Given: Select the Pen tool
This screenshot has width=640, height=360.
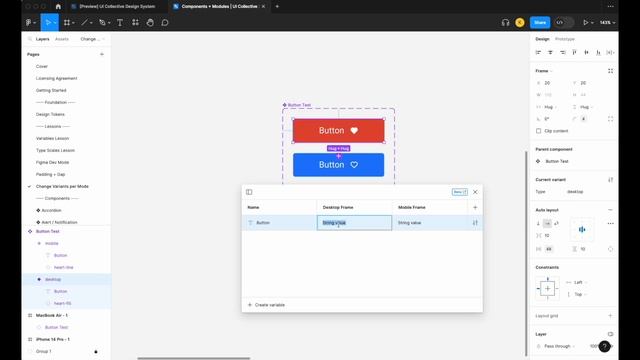Looking at the screenshot, I should tap(102, 22).
